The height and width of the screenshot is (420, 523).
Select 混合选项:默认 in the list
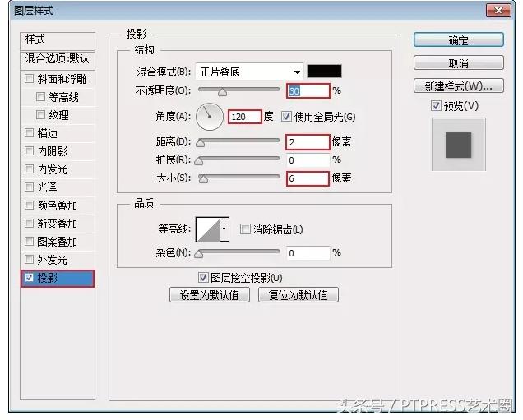point(58,59)
